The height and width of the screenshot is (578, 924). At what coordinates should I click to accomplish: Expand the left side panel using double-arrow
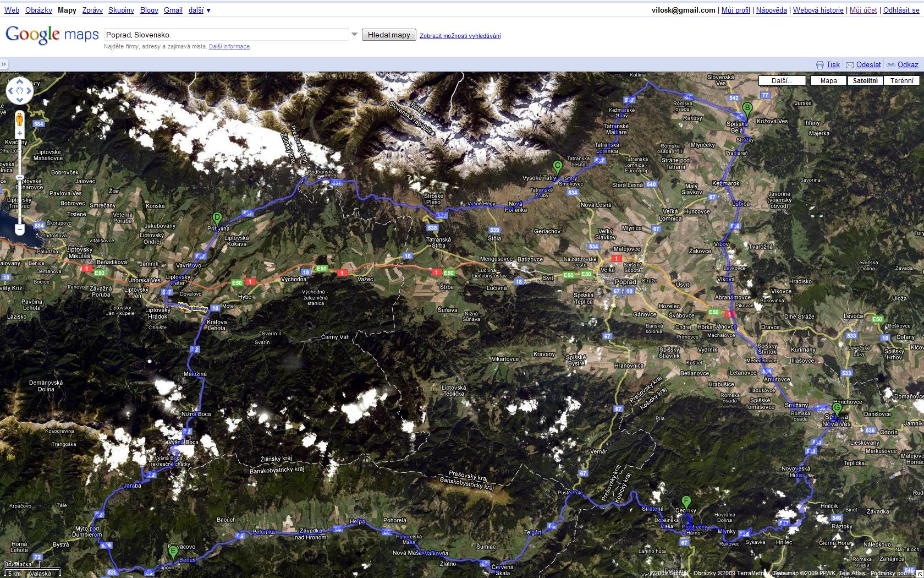[4, 64]
